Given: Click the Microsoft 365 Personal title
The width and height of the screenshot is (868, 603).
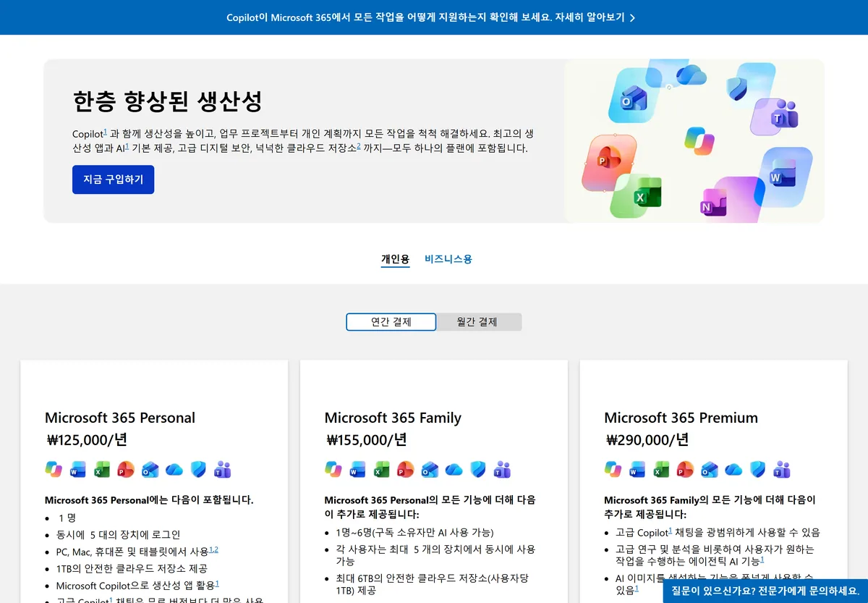Looking at the screenshot, I should pyautogui.click(x=120, y=418).
